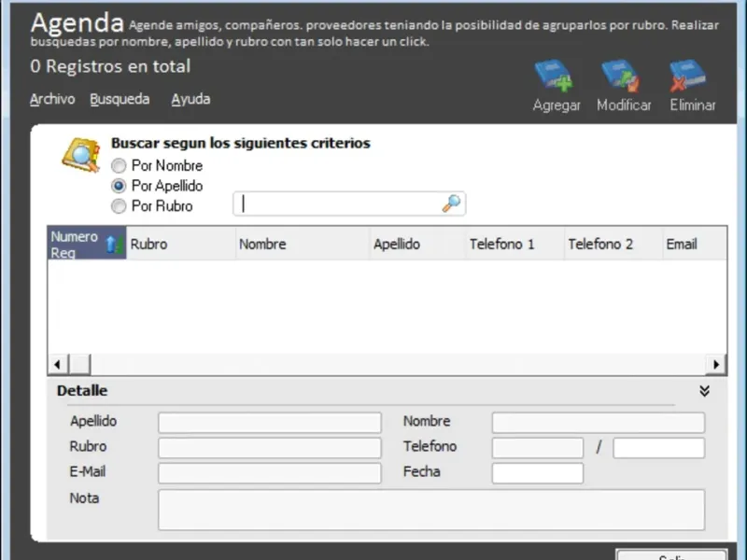
Task: Click the Detalle section title
Action: [x=82, y=391]
